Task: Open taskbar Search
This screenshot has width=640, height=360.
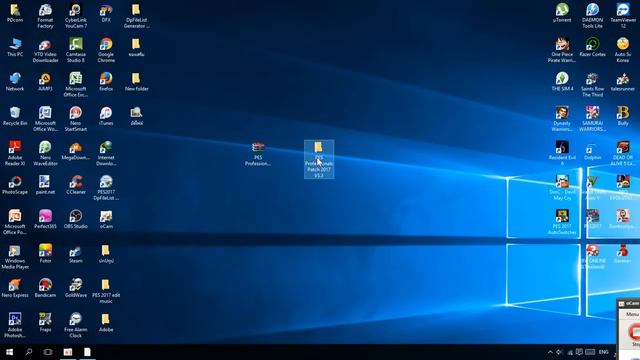Action: pyautogui.click(x=29, y=352)
